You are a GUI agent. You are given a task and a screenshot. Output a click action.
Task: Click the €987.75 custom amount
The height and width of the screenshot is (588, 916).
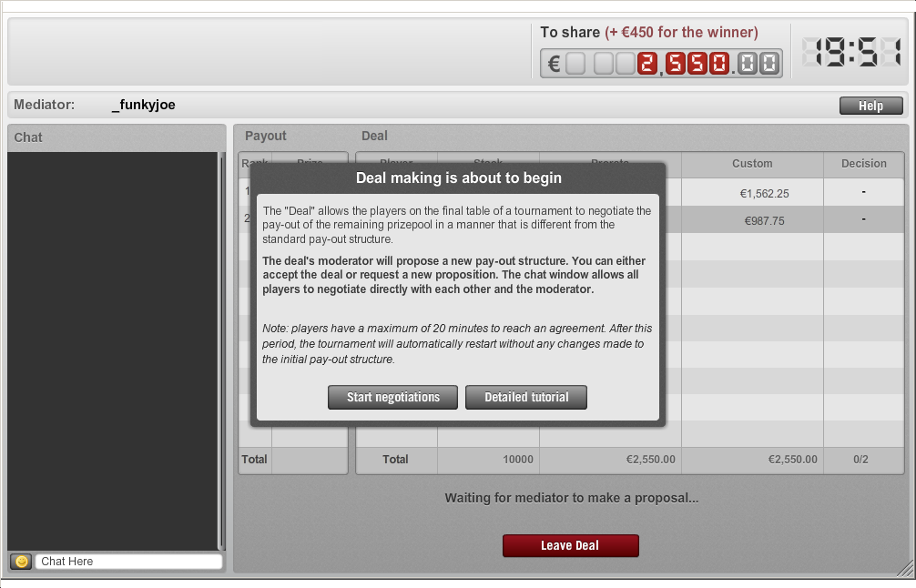(764, 220)
